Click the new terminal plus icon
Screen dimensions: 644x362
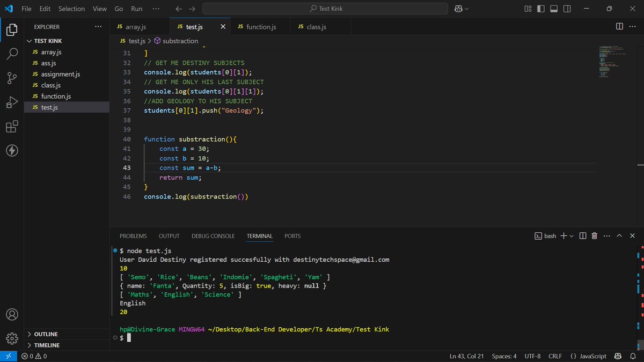click(x=563, y=236)
